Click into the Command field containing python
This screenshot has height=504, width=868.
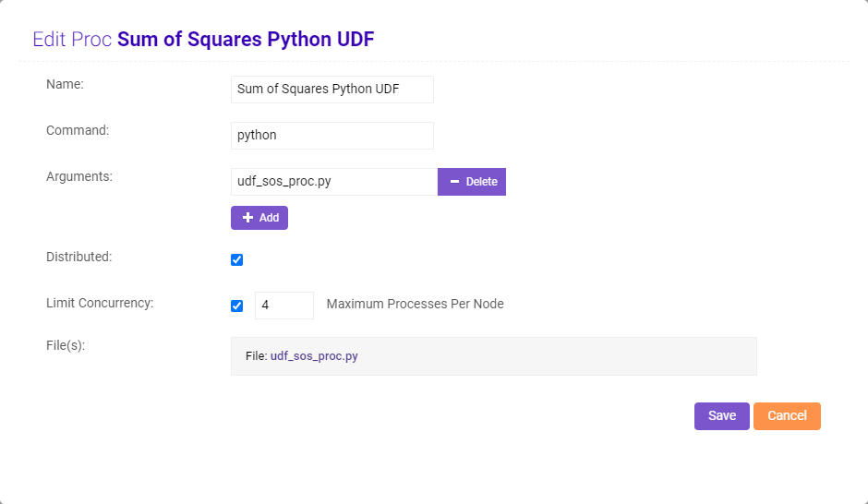[x=332, y=136]
